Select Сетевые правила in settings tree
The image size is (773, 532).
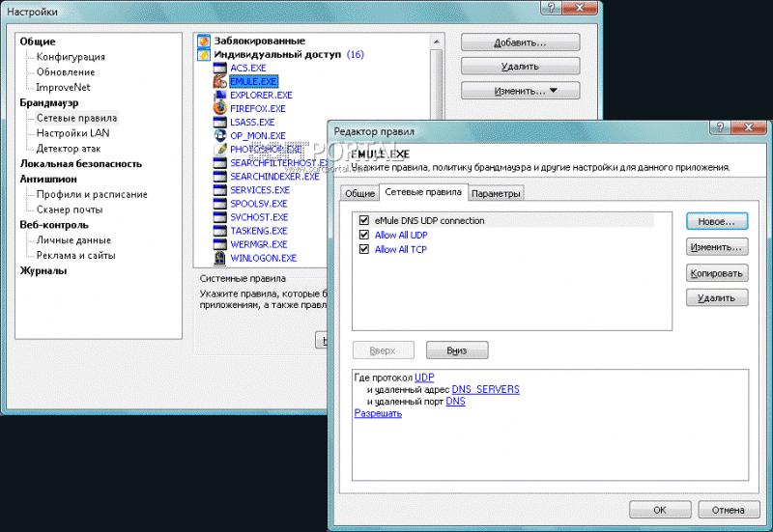click(x=76, y=118)
